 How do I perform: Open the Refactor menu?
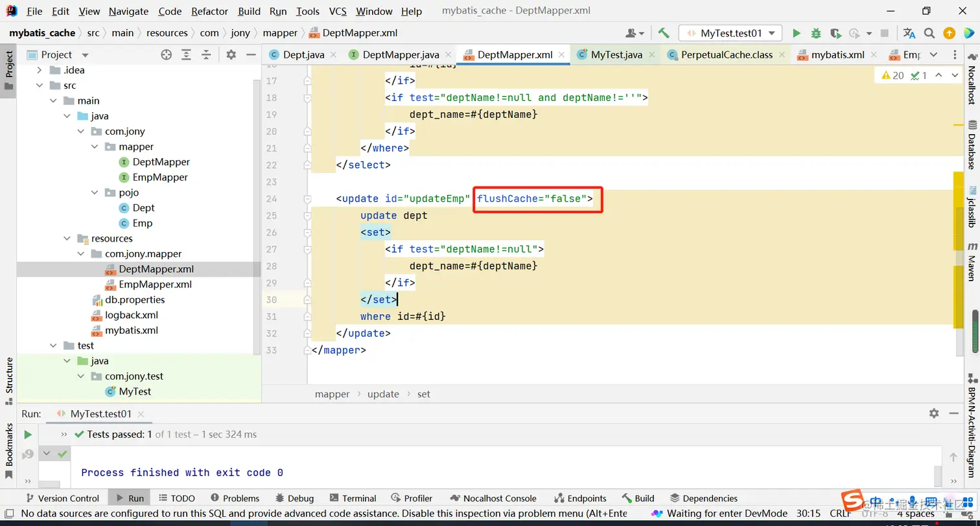[209, 11]
